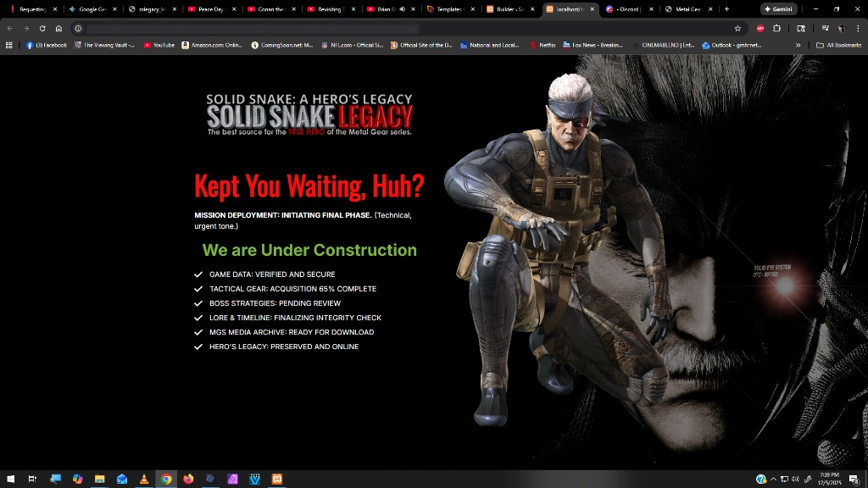
Task: Open the apps grid icon in bookmarks bar
Action: tap(8, 46)
